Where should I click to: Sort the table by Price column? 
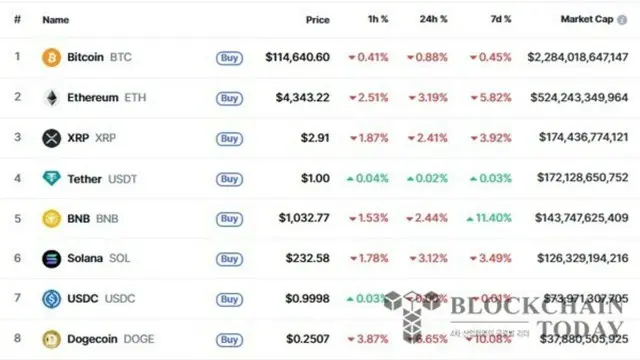[318, 20]
